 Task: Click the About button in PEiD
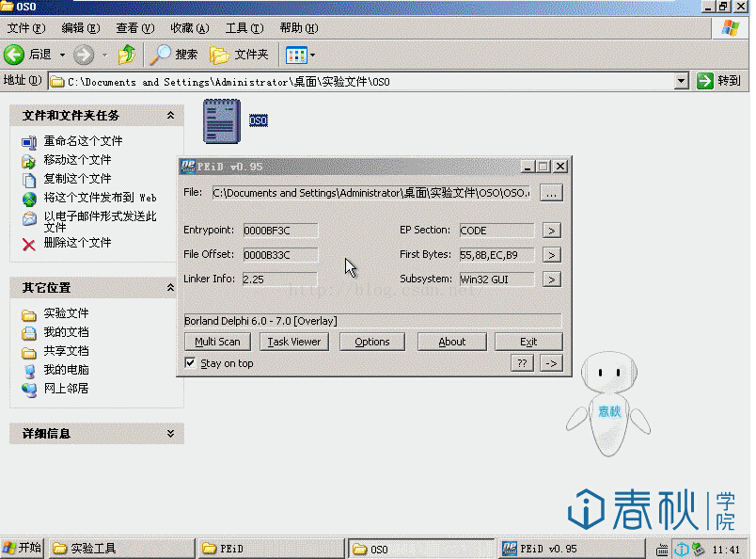[x=451, y=342]
